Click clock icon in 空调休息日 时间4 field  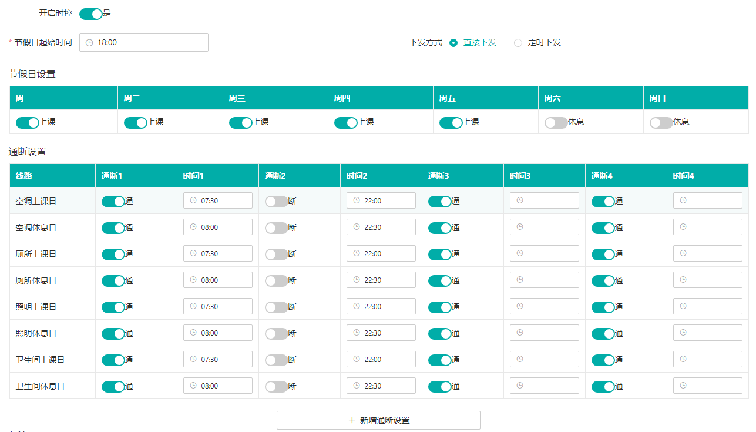click(x=683, y=227)
